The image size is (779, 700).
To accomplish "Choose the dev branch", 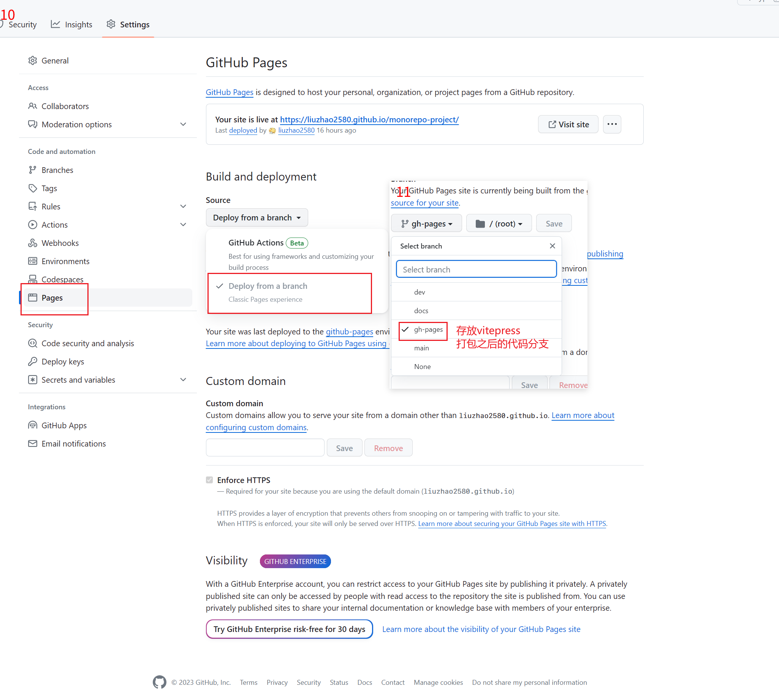I will (477, 292).
